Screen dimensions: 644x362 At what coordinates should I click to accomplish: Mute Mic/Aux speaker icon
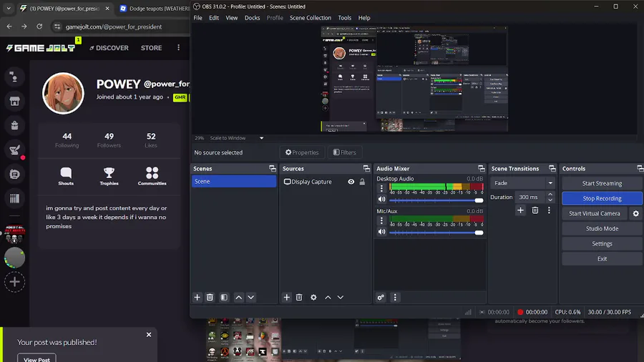(381, 232)
